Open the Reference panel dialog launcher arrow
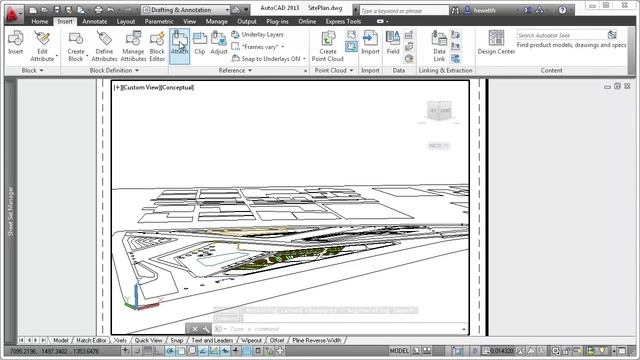 coord(305,71)
